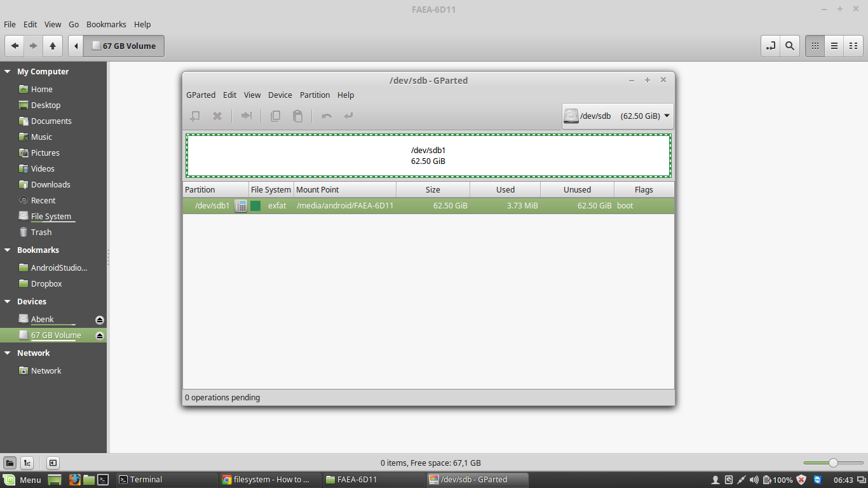Screen dimensions: 868x488
Task: Open the Device menu
Action: coord(280,95)
